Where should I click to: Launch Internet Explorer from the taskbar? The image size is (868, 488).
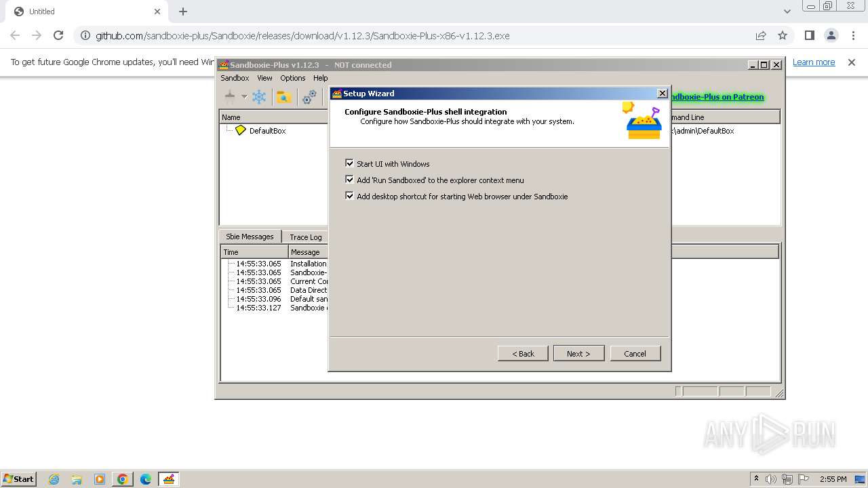coord(54,479)
